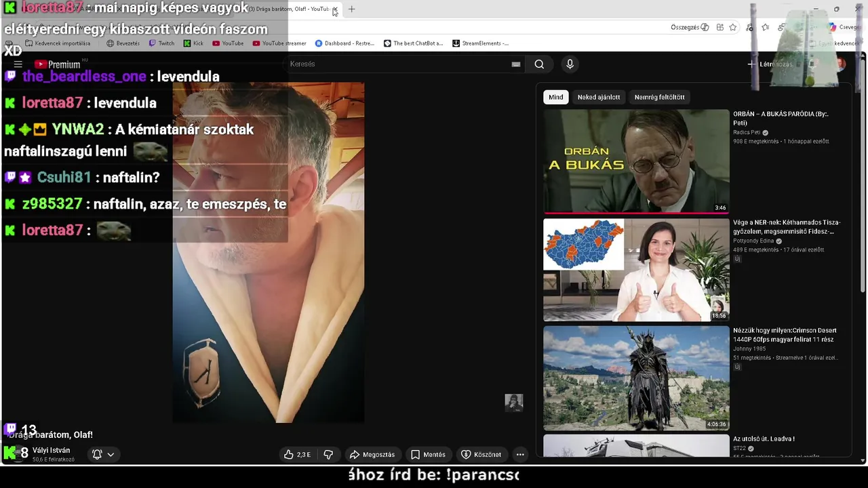The image size is (868, 488).
Task: Share the video via Megosztás
Action: tap(372, 454)
